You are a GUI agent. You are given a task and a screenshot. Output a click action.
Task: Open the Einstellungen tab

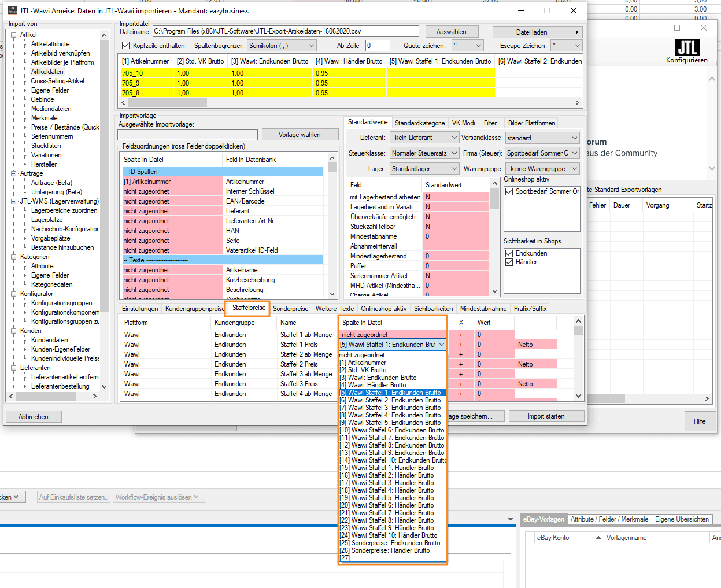coord(140,309)
